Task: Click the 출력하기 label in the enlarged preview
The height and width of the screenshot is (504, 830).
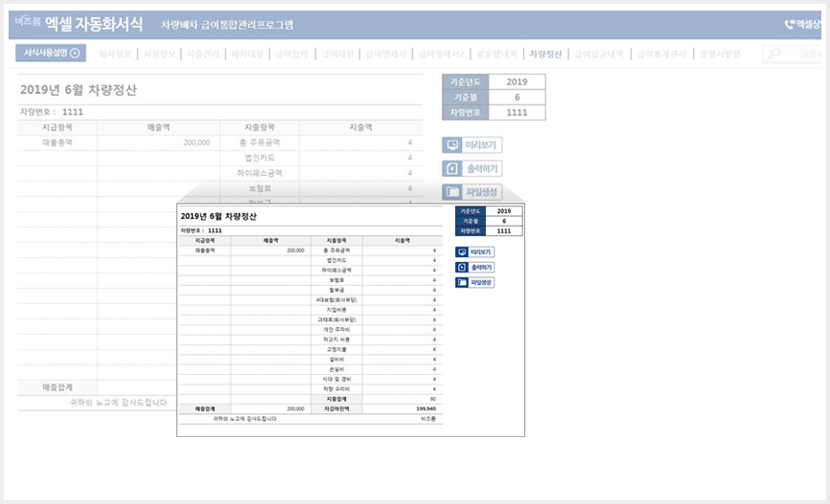Action: [482, 268]
